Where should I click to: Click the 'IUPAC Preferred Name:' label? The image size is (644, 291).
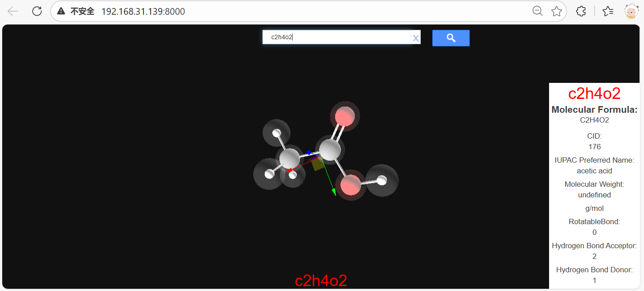[x=595, y=160]
